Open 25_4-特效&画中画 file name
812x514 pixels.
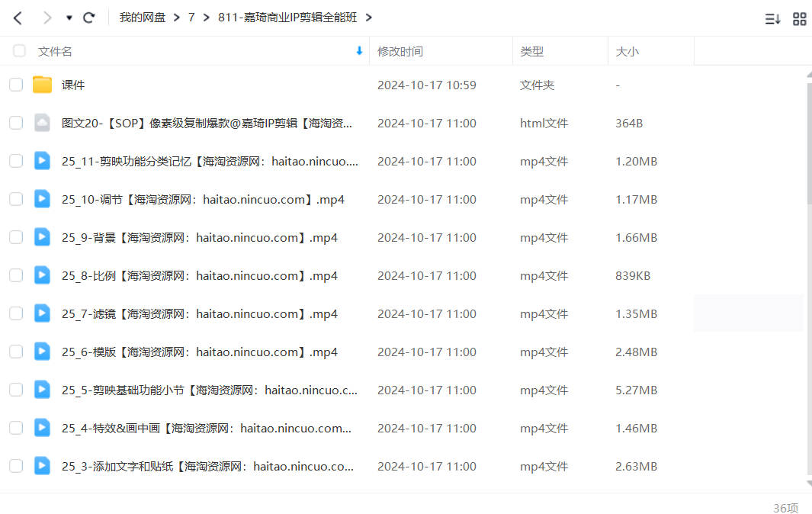pos(206,429)
